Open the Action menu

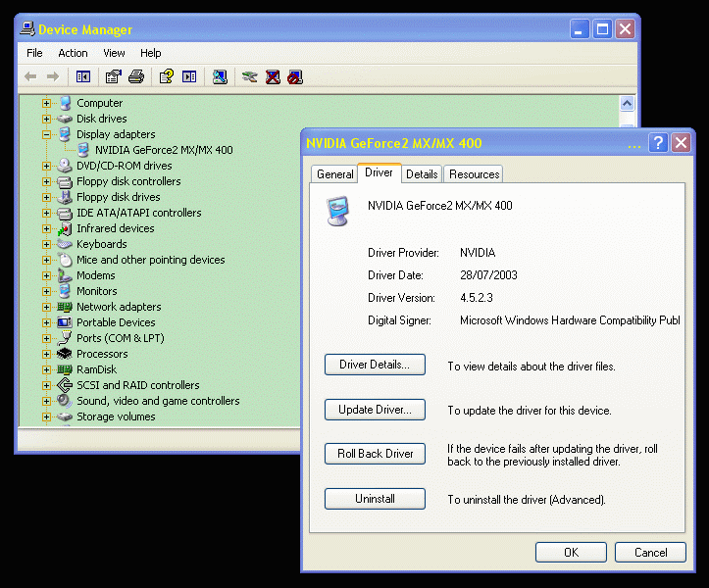[x=73, y=53]
